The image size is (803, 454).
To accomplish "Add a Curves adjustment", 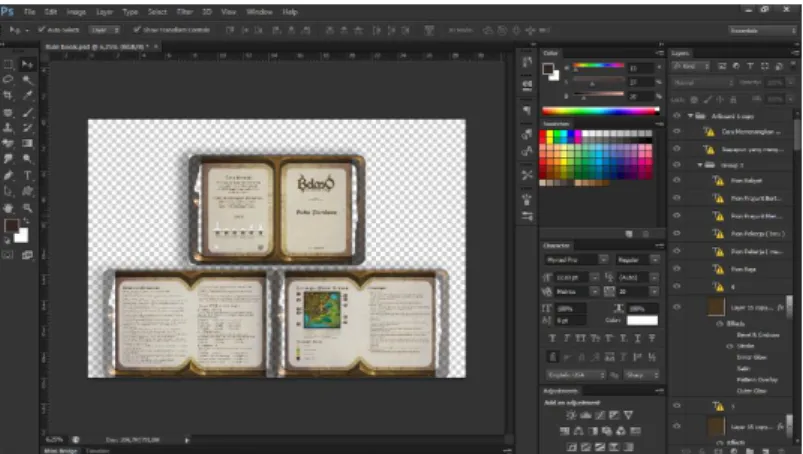I will pyautogui.click(x=600, y=415).
